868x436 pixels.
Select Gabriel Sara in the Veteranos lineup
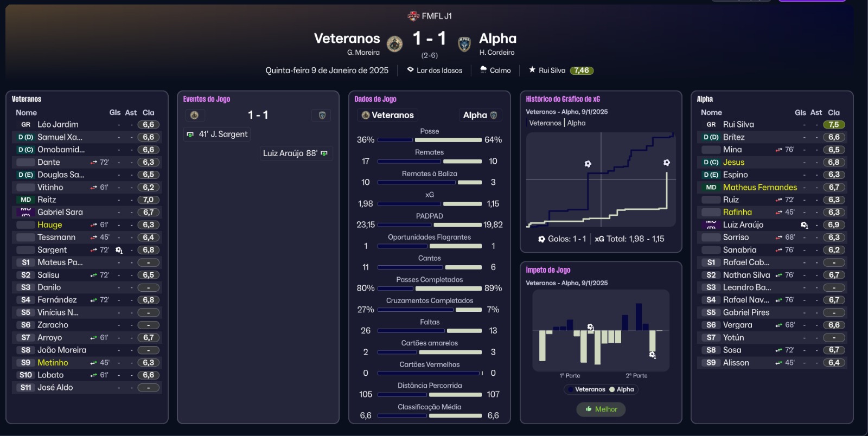pos(60,212)
